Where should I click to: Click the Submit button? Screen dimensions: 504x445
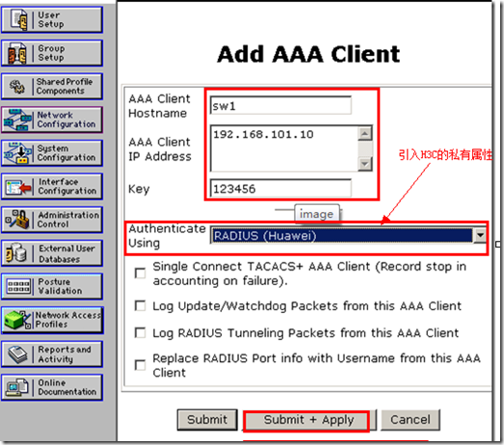[x=207, y=420]
